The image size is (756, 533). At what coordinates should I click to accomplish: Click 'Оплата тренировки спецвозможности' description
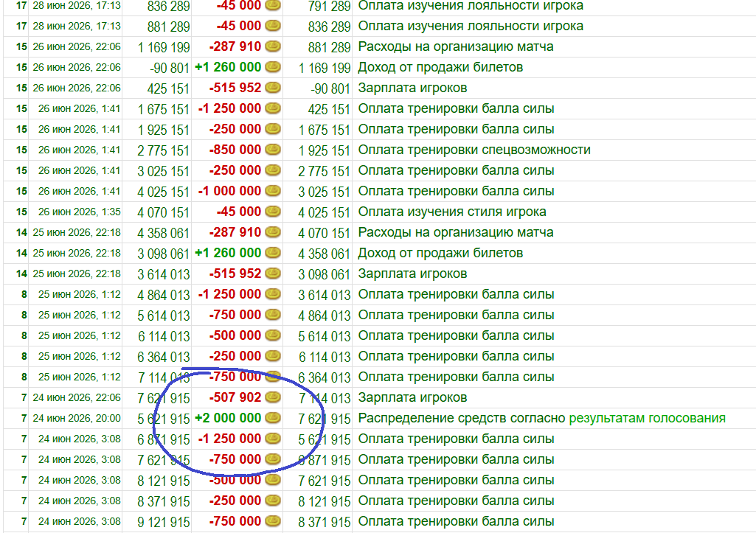pyautogui.click(x=474, y=150)
